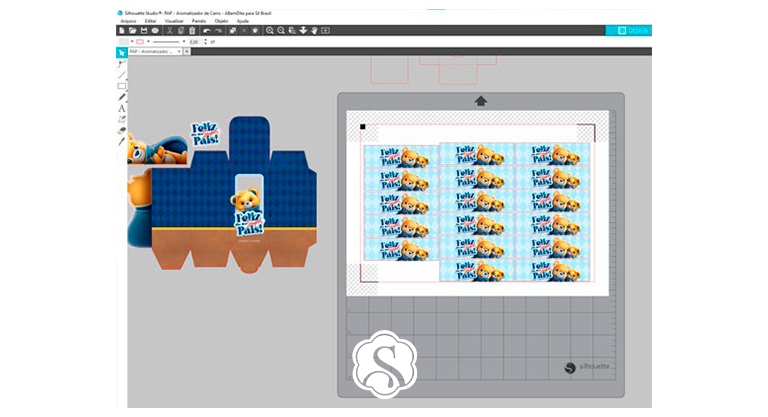
Task: Undo the last action
Action: (x=207, y=30)
